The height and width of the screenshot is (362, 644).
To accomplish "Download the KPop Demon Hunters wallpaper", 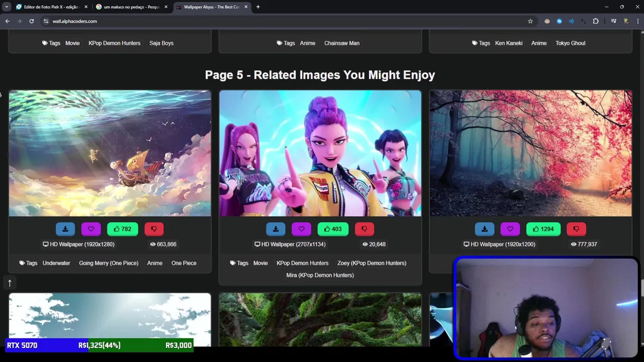I will coord(275,229).
